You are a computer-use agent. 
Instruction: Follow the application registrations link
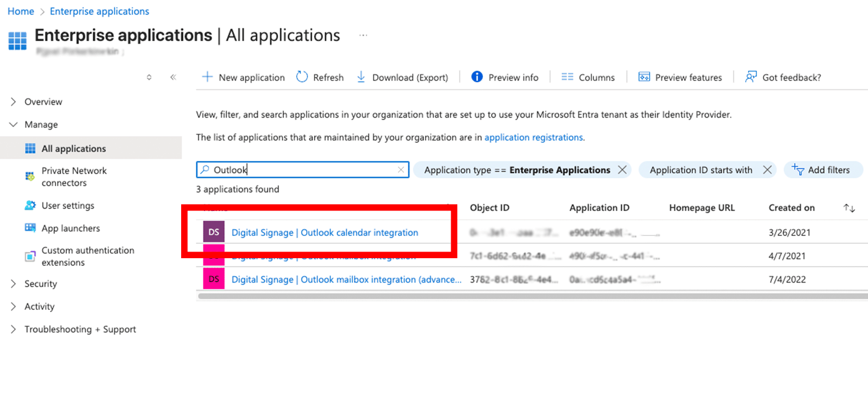(x=533, y=137)
